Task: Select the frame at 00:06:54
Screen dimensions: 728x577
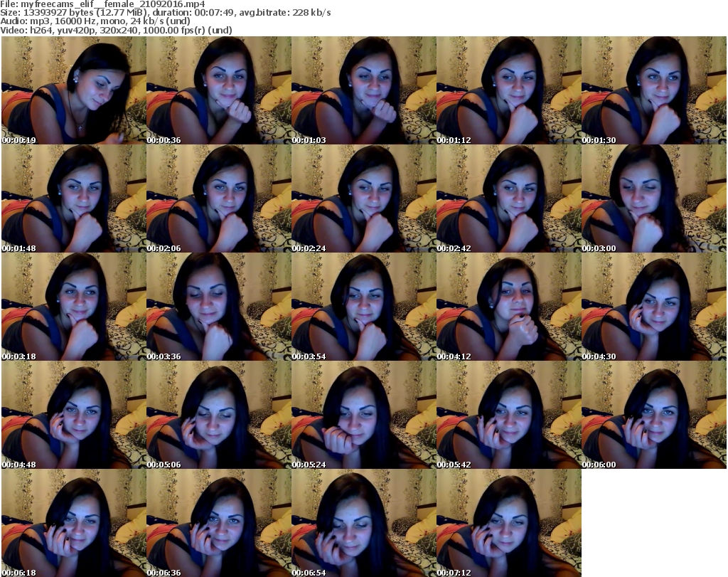Action: click(363, 523)
